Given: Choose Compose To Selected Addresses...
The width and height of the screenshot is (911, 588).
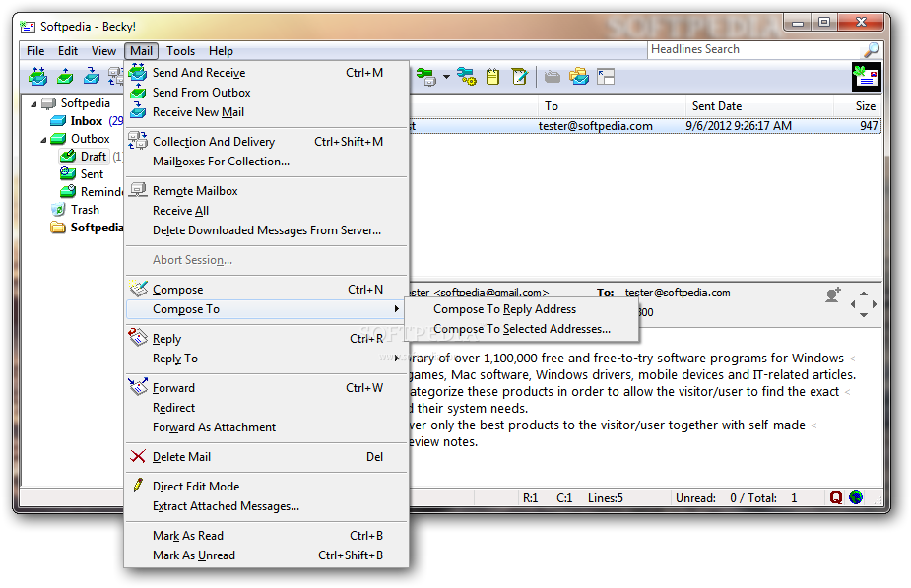Looking at the screenshot, I should click(x=521, y=329).
